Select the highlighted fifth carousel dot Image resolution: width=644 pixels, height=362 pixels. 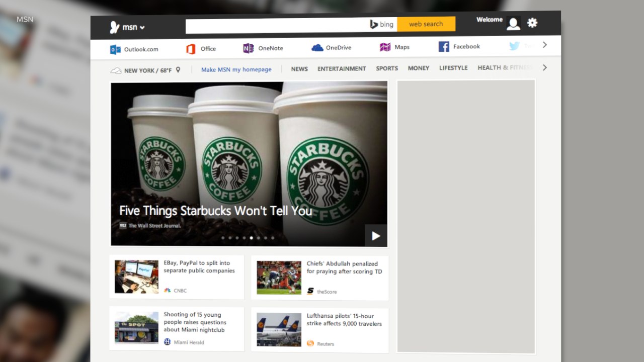pyautogui.click(x=251, y=238)
